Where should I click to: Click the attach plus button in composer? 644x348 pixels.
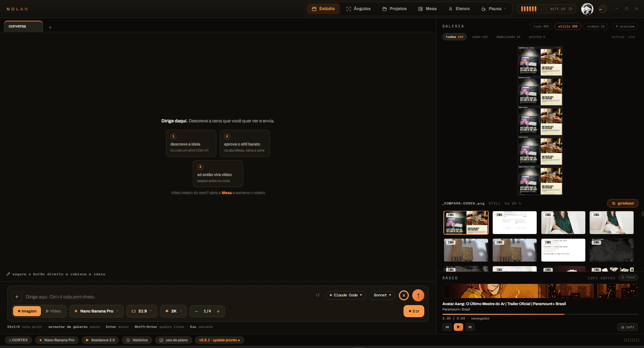click(17, 297)
